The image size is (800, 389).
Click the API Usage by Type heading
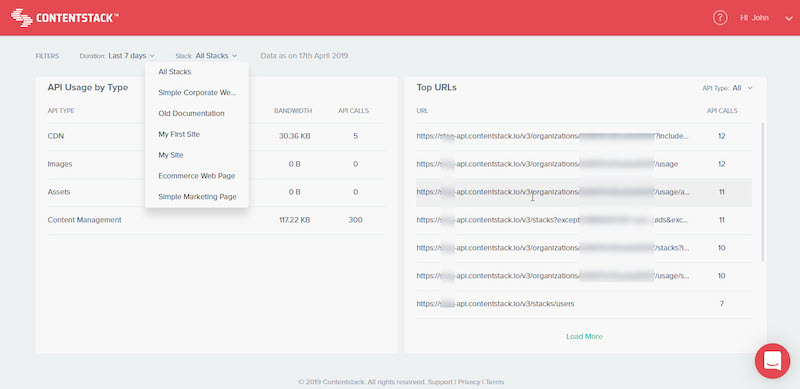point(88,87)
